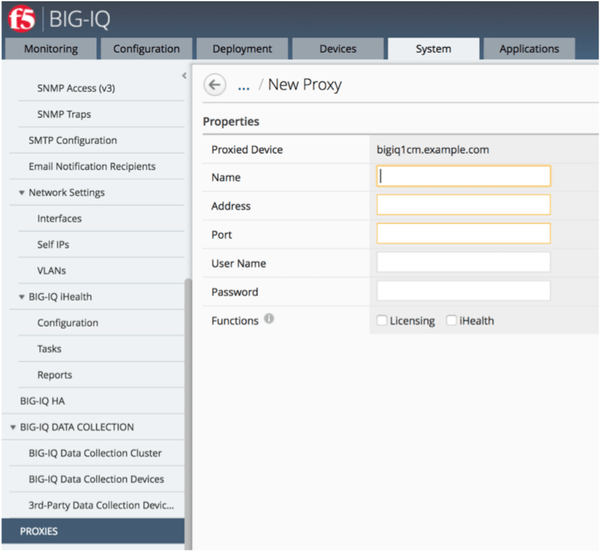The height and width of the screenshot is (551, 600).
Task: Enable the iHealth checkbox
Action: [451, 320]
